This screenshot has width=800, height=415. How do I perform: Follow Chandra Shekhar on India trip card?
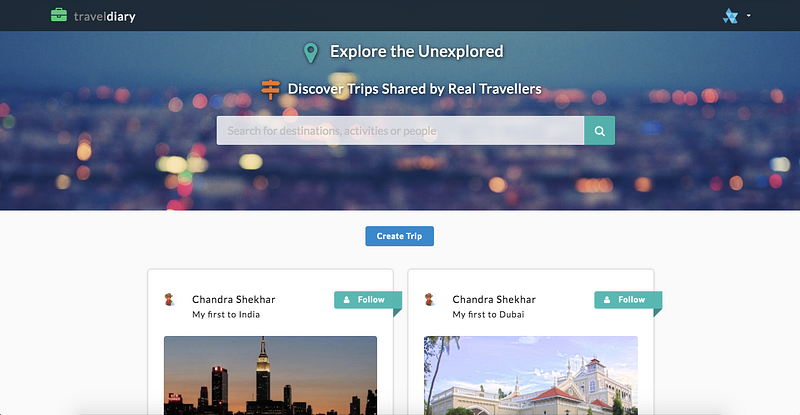tap(368, 300)
